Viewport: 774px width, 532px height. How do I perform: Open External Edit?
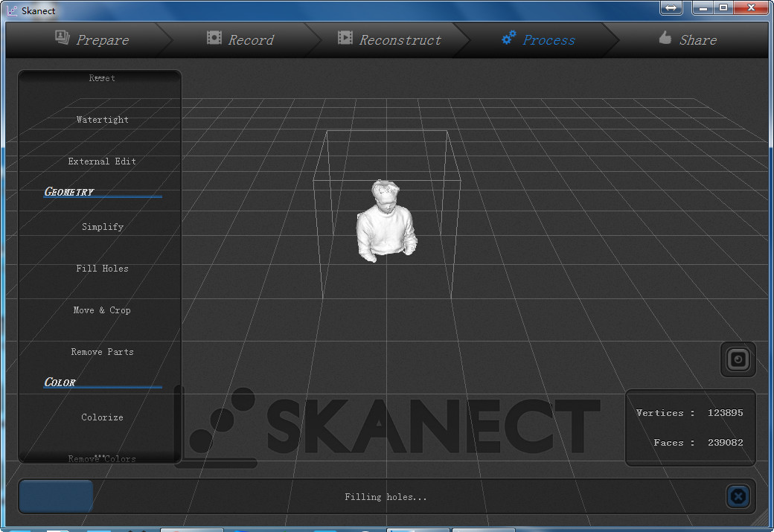point(102,161)
